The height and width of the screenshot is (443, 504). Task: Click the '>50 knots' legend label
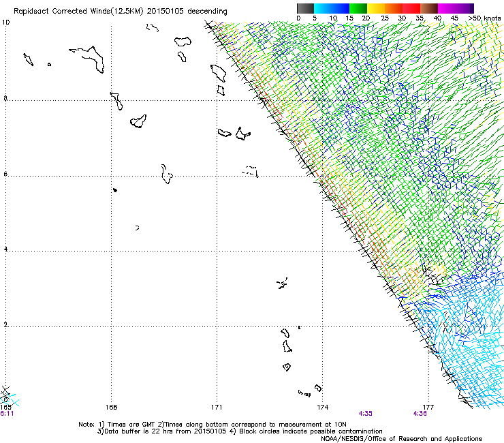484,18
